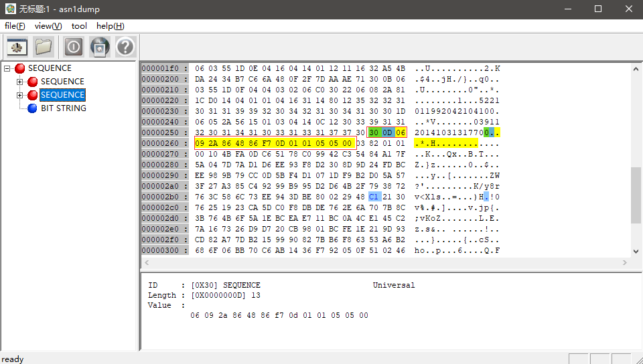This screenshot has height=364, width=643.
Task: Click value bytes 06 09 2a 86 line
Action: [279, 315]
